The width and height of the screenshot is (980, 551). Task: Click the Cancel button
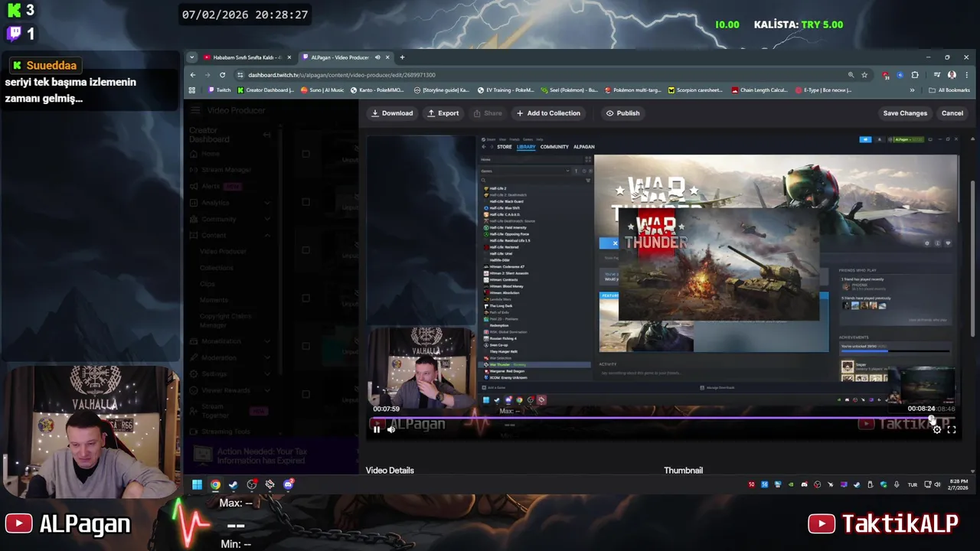952,113
